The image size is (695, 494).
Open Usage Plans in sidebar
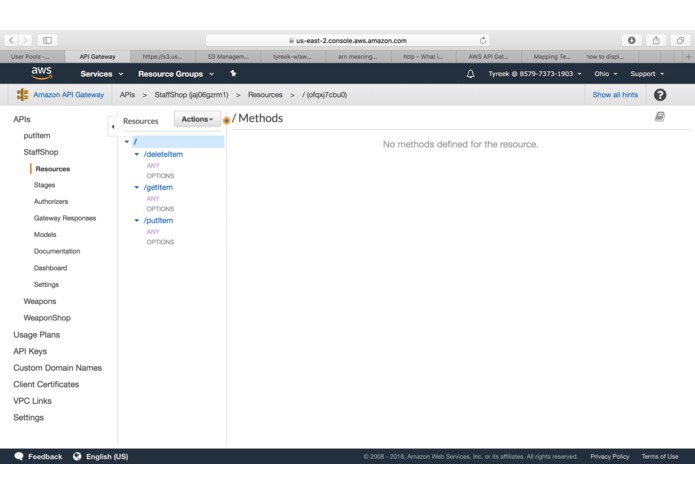[x=36, y=335]
